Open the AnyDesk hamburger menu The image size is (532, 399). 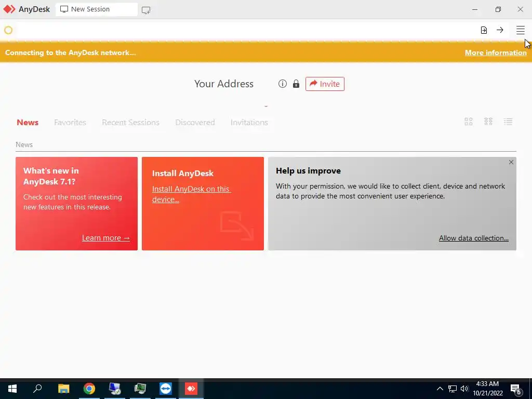tap(520, 30)
